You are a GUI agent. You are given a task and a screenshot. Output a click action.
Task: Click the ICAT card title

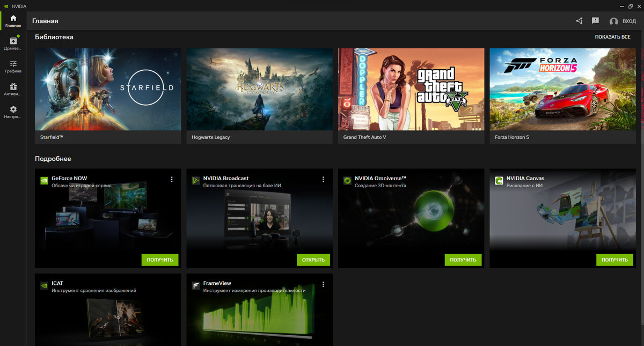pos(57,283)
